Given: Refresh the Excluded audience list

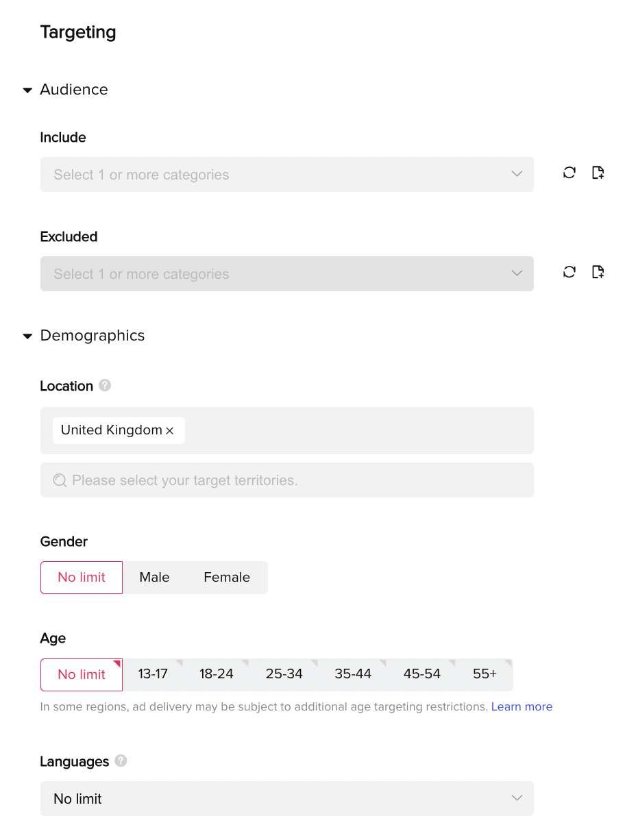Looking at the screenshot, I should tap(569, 272).
